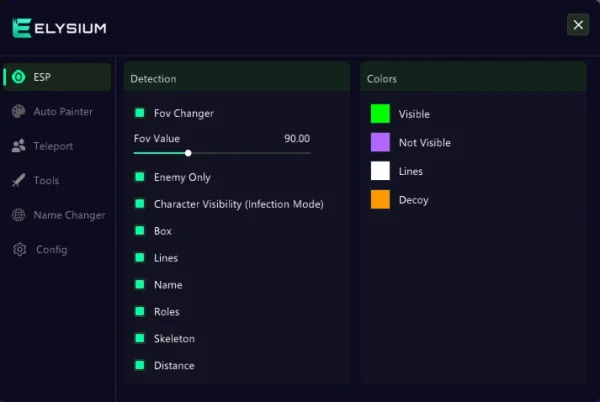Go to the Tools section
The image size is (600, 402).
(x=57, y=181)
